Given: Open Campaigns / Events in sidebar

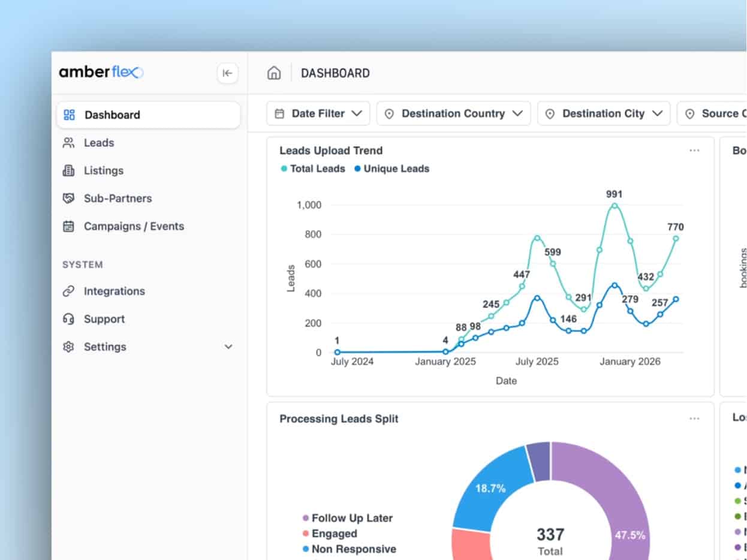Looking at the screenshot, I should click(148, 226).
